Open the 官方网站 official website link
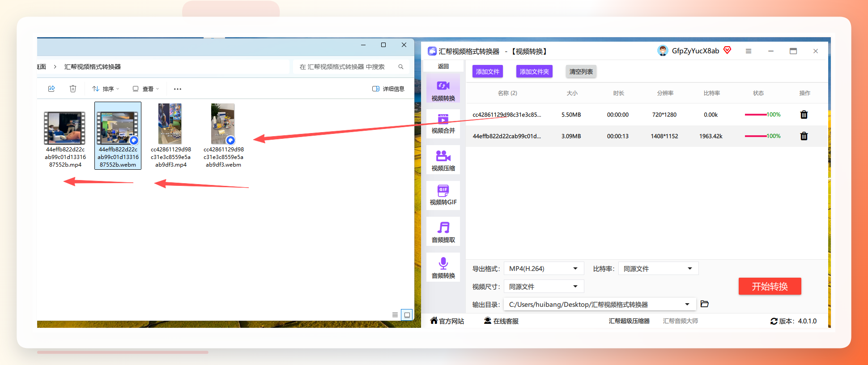Viewport: 868px width, 365px height. click(x=447, y=321)
